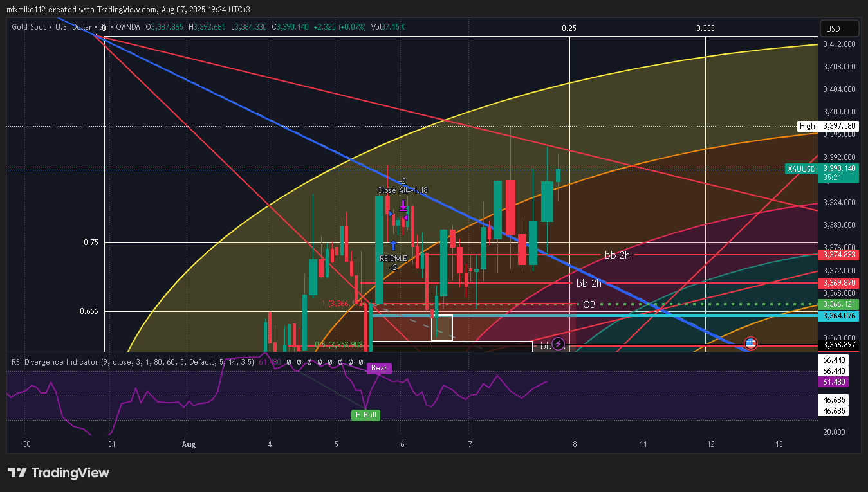Select the blue up arrow above RSIDivLE
Image resolution: width=868 pixels, height=492 pixels.
393,246
